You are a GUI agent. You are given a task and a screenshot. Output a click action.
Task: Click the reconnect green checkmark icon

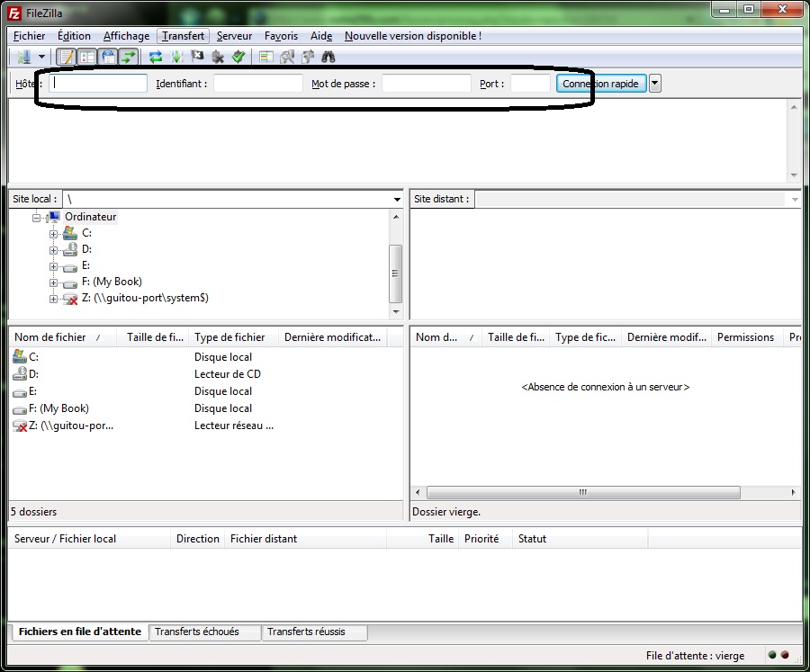[x=238, y=57]
